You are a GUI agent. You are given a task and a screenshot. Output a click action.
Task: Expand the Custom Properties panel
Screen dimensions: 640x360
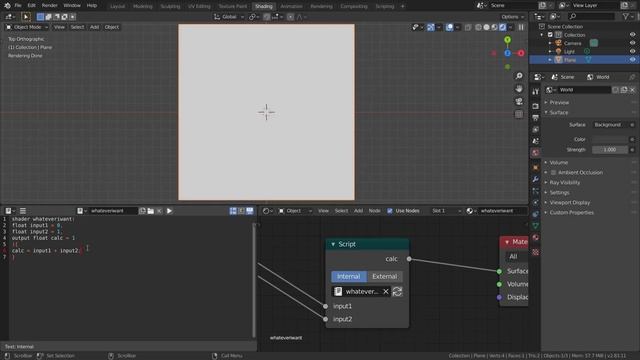(571, 213)
